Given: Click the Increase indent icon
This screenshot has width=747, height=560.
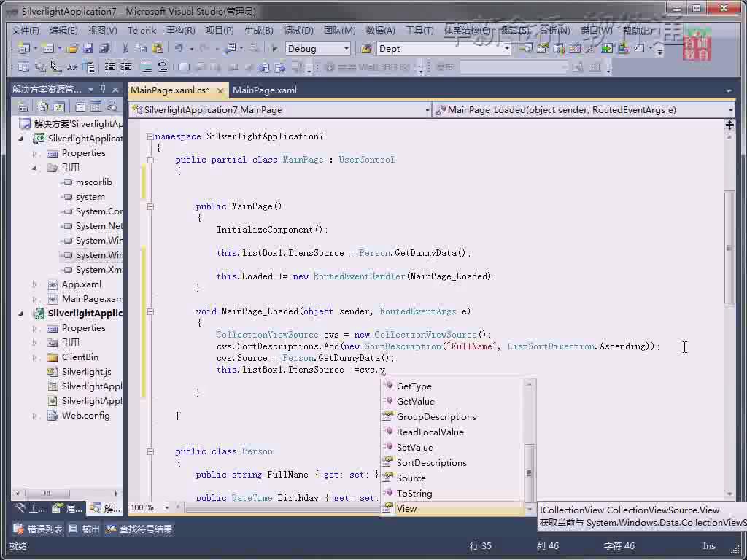Looking at the screenshot, I should point(125,67).
